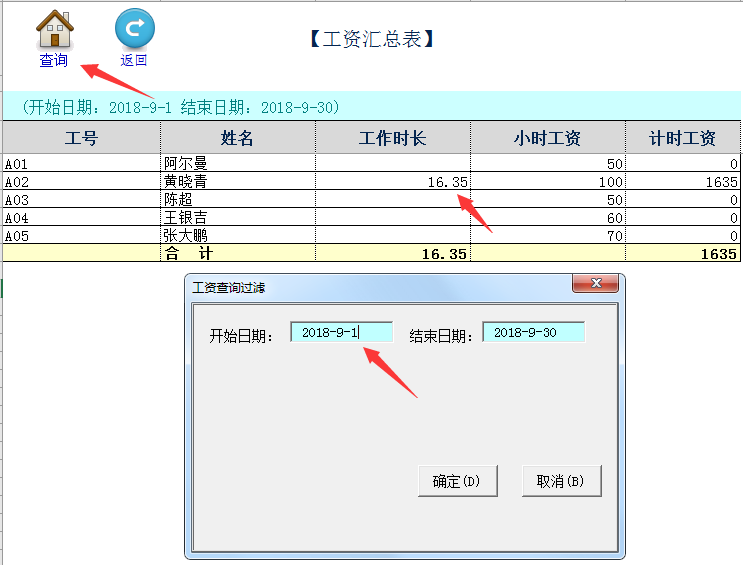Select 王银吉's 小时工资 value 60

click(548, 217)
